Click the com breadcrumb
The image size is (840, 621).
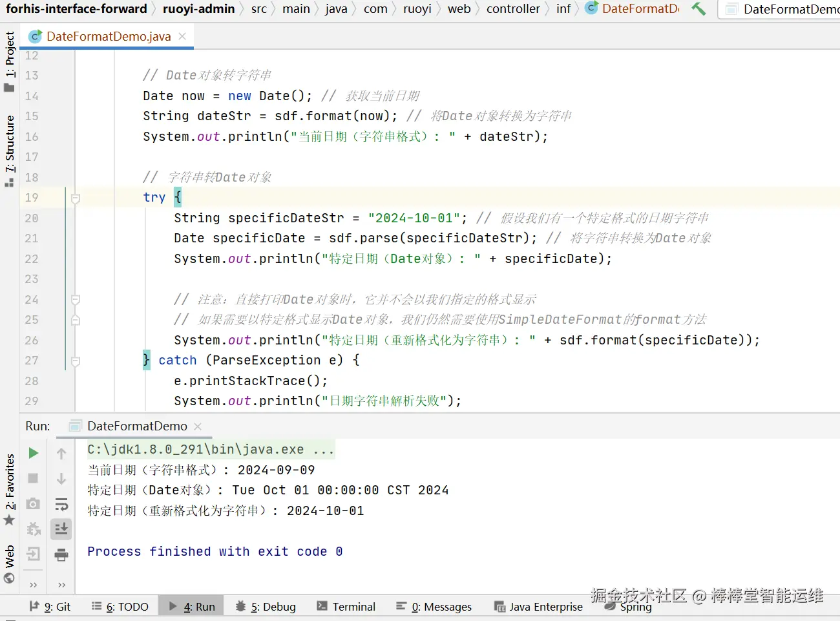375,8
